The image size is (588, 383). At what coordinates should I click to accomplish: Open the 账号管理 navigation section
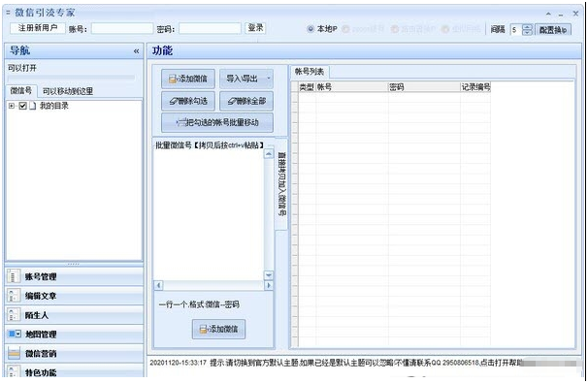75,276
